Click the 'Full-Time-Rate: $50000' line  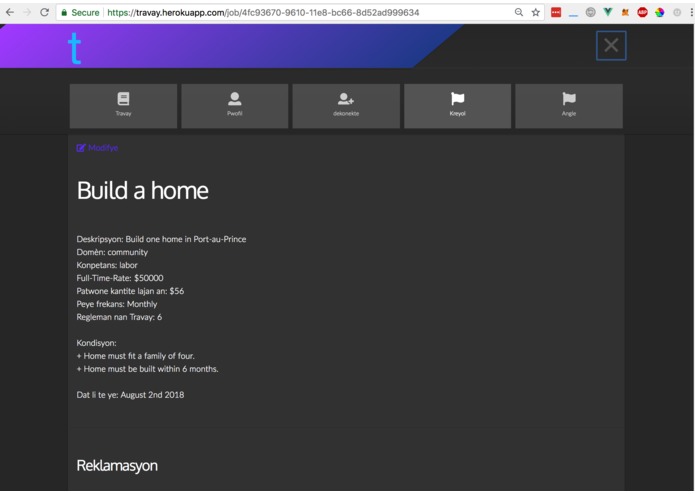[x=120, y=278]
